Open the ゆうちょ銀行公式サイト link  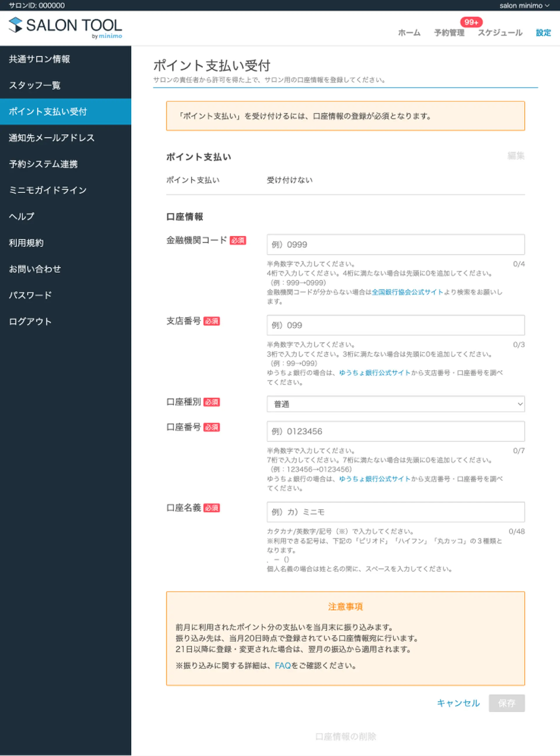pyautogui.click(x=375, y=373)
